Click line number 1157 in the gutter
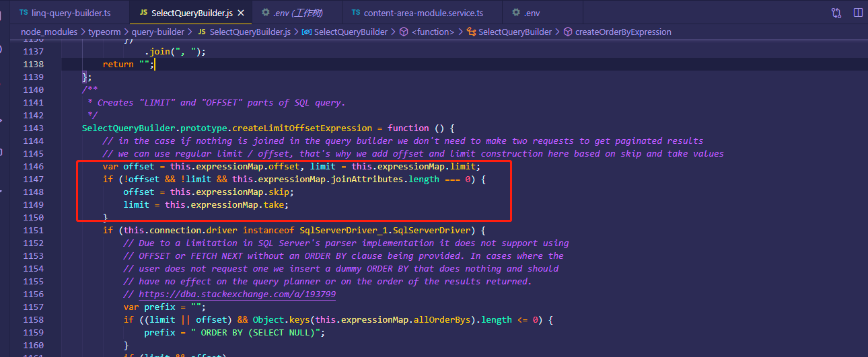This screenshot has height=357, width=868. coord(33,307)
